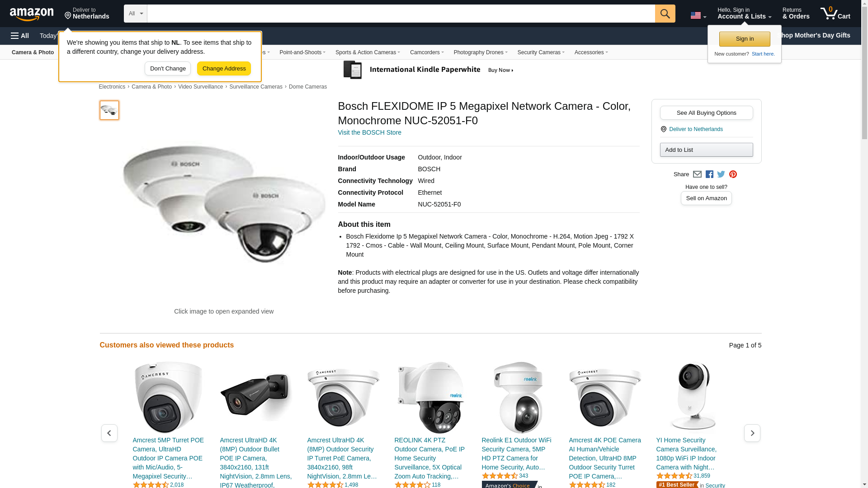The width and height of the screenshot is (868, 488).
Task: Expand the Add to List dropdown
Action: tap(706, 150)
